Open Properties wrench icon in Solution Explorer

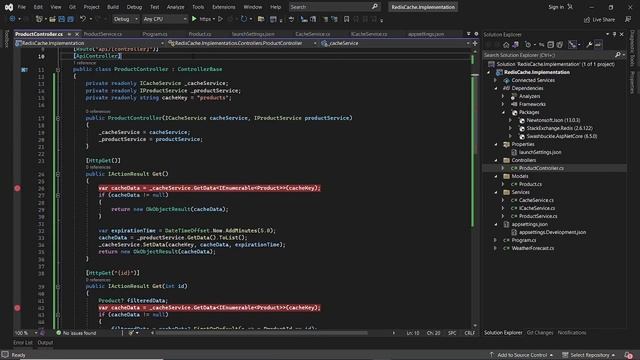(589, 45)
